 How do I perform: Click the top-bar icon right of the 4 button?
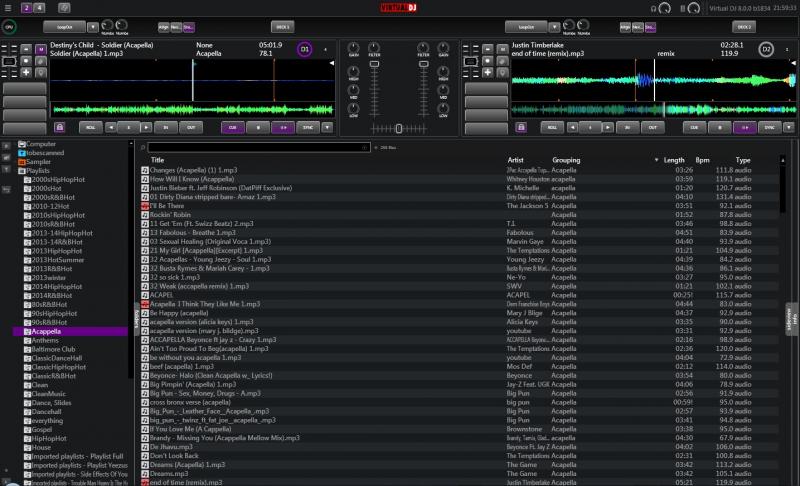tap(64, 8)
